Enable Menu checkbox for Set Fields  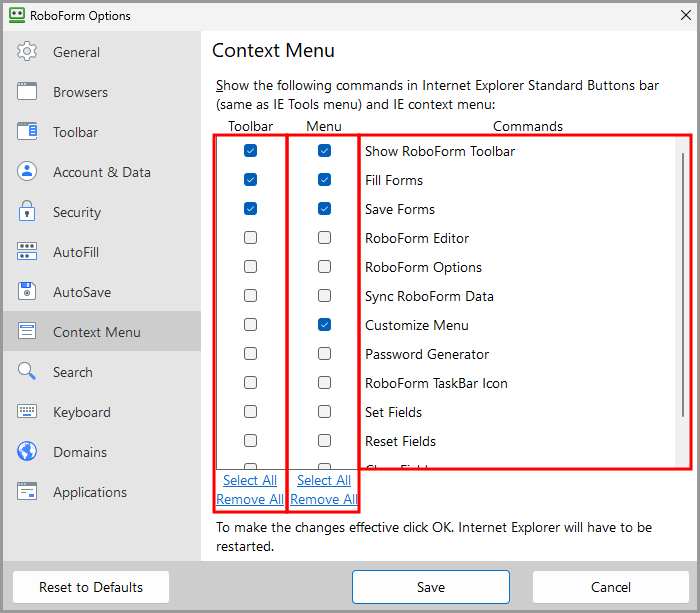325,411
